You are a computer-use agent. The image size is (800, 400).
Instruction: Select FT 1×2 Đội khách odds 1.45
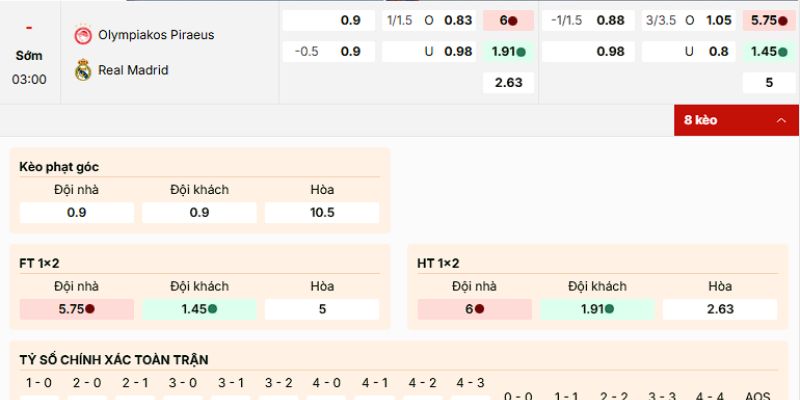point(199,309)
